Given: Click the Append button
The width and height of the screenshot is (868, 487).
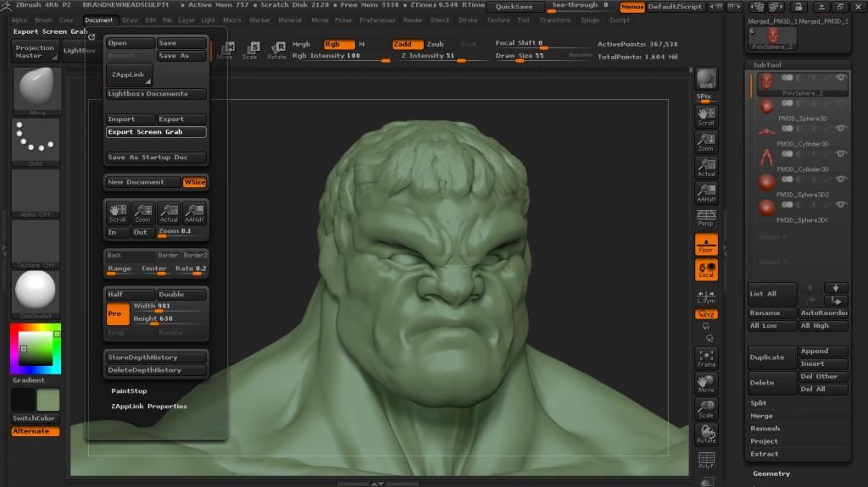Looking at the screenshot, I should (823, 351).
